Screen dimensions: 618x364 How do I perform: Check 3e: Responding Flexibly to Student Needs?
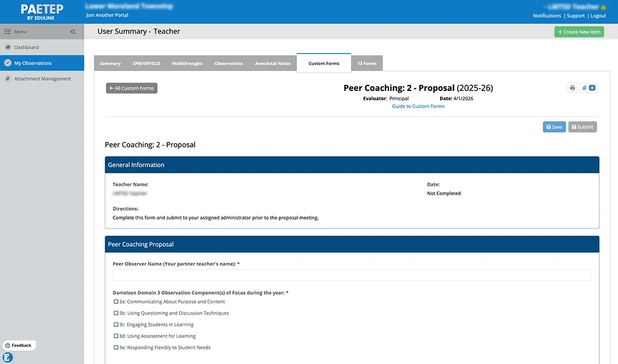point(116,347)
